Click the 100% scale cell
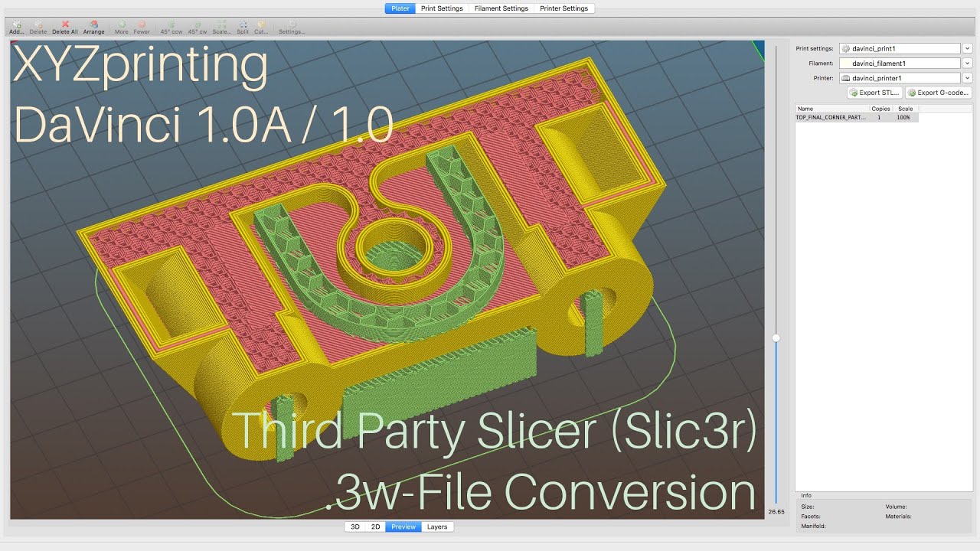 904,118
